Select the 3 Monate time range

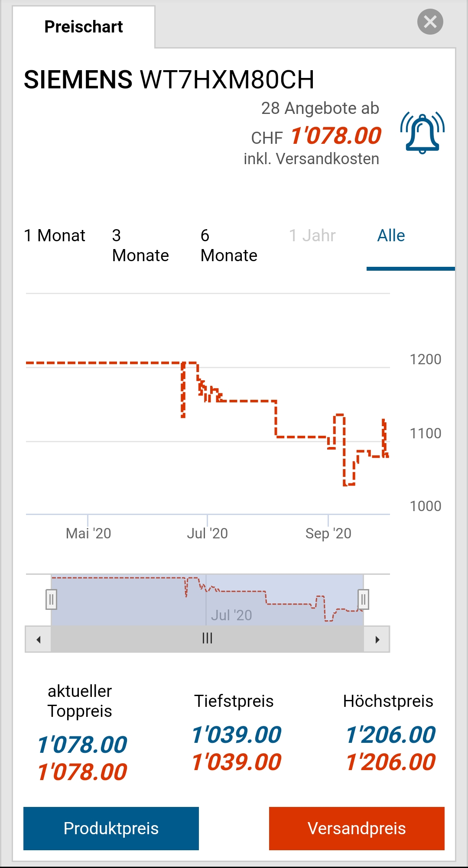(x=140, y=246)
